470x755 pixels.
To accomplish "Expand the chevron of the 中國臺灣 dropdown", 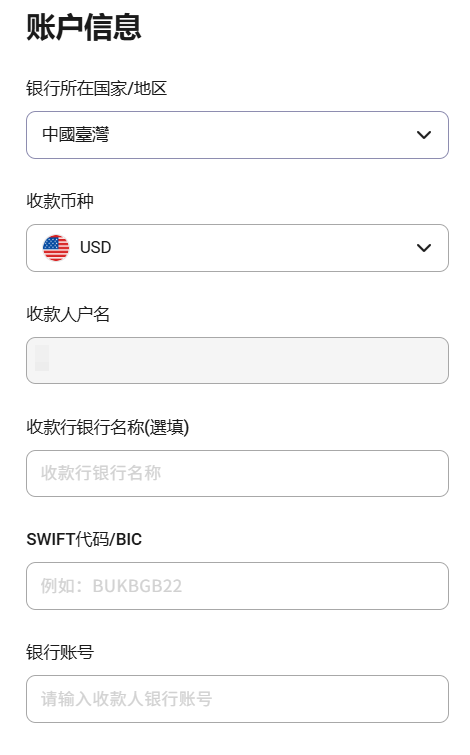I will pyautogui.click(x=424, y=135).
